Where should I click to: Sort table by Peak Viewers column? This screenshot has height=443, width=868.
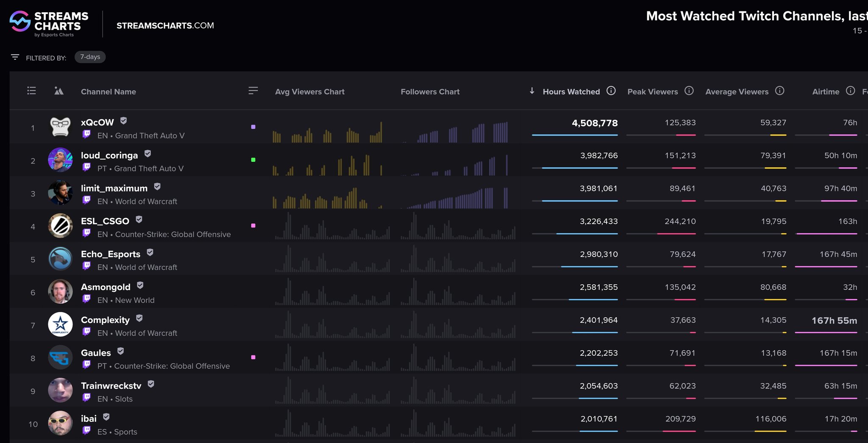point(653,91)
